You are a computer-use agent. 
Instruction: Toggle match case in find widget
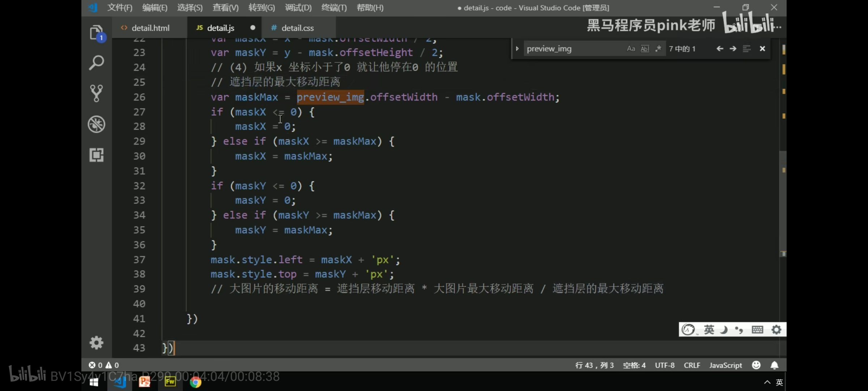point(631,49)
